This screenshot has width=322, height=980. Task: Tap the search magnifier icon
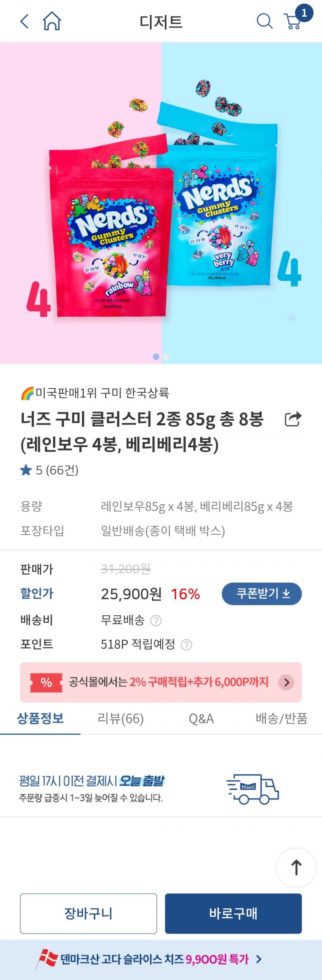(x=264, y=21)
